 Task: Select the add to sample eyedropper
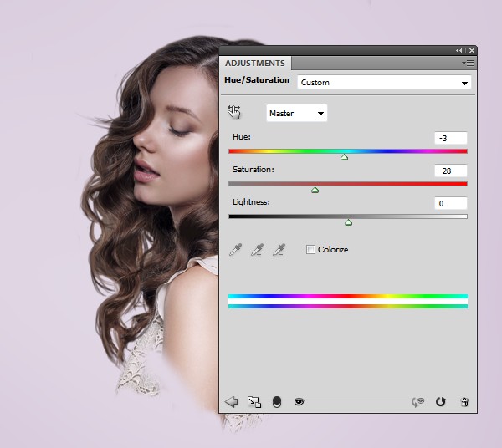(x=257, y=250)
